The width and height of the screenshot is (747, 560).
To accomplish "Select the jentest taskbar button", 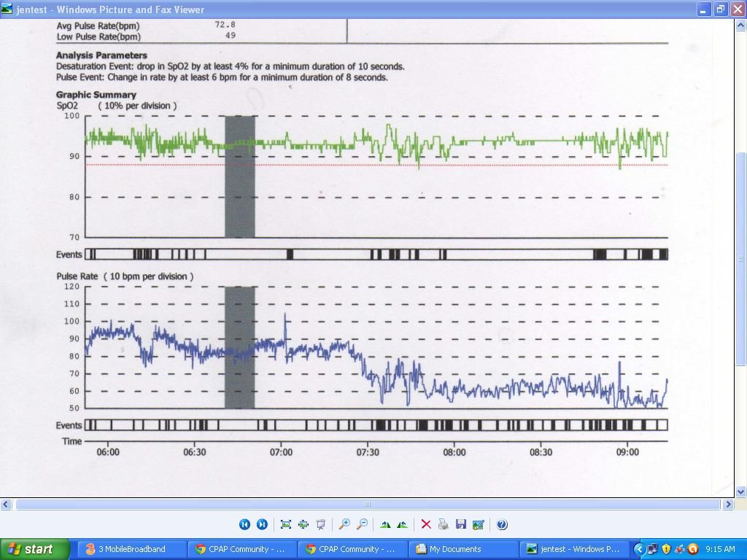I will 573,549.
